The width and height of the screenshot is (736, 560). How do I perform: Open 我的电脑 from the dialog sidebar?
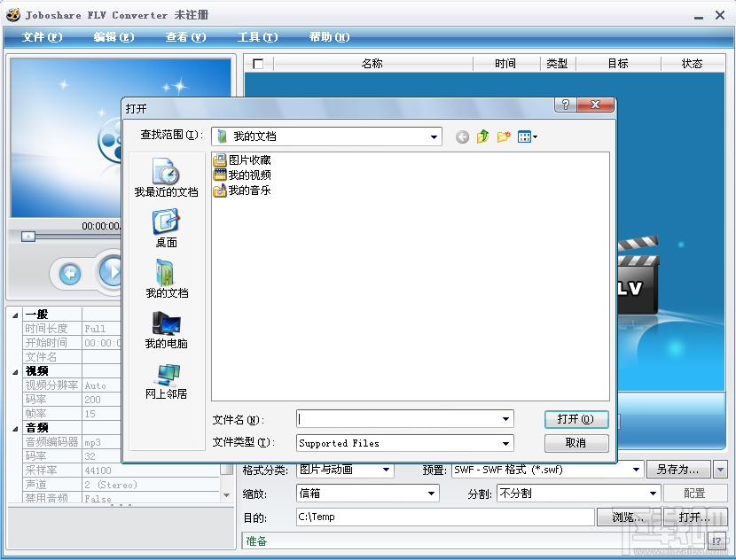click(x=166, y=332)
